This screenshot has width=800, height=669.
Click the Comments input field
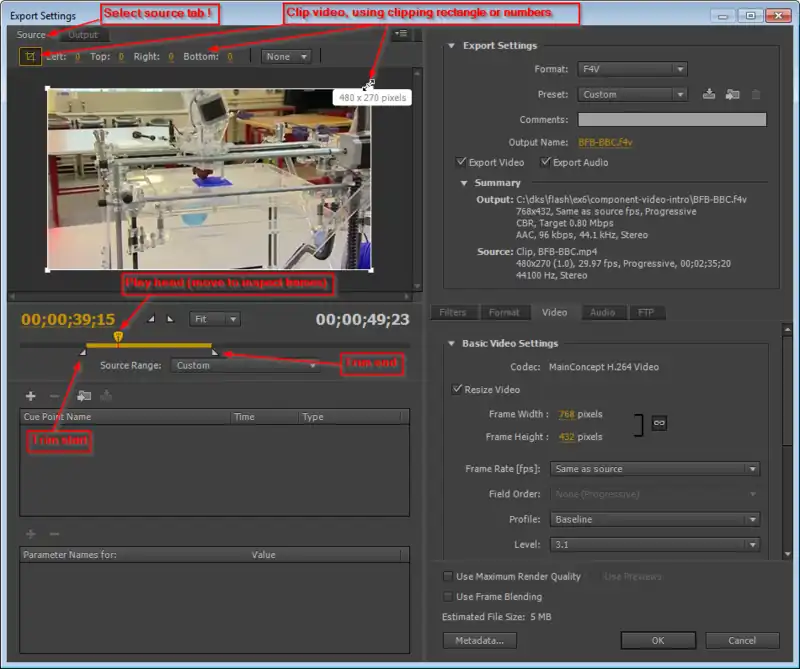tap(672, 120)
